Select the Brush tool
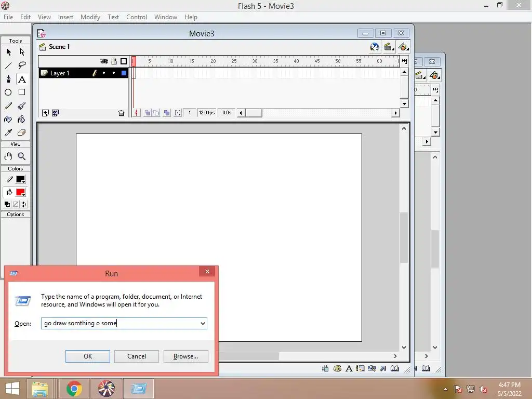Screen dimensions: 532x399 tap(22, 106)
